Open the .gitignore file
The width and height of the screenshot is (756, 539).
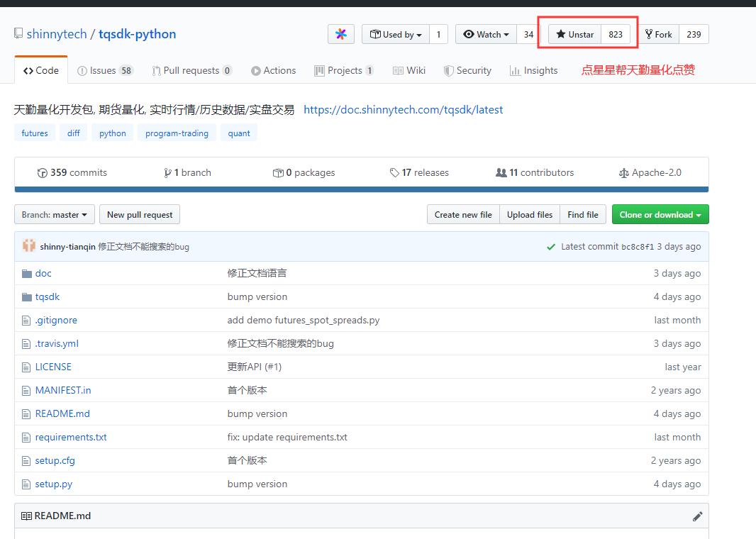point(56,320)
